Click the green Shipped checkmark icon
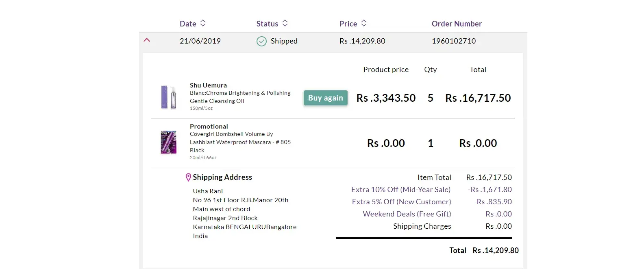 [x=261, y=41]
